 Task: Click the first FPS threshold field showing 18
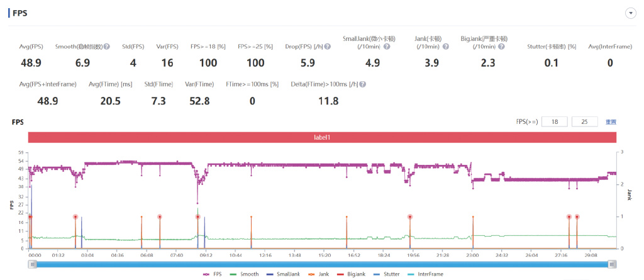555,122
